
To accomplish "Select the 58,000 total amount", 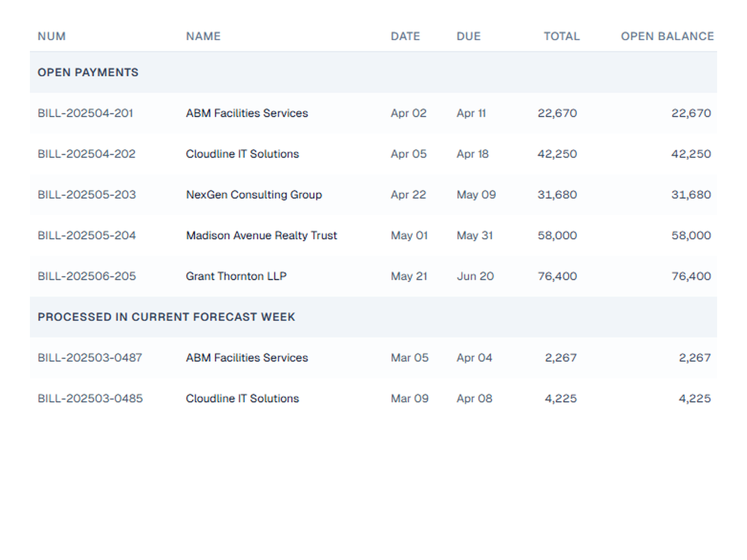I will tap(557, 235).
